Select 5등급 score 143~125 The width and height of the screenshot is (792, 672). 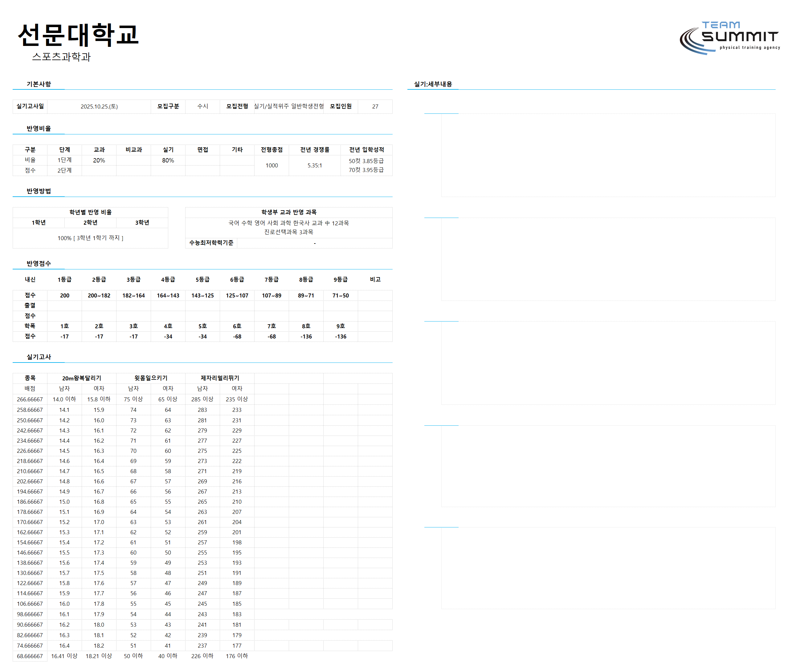[202, 296]
